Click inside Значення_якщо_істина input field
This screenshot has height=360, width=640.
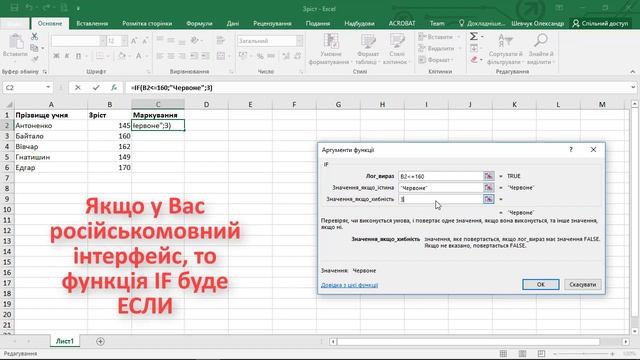(440, 187)
